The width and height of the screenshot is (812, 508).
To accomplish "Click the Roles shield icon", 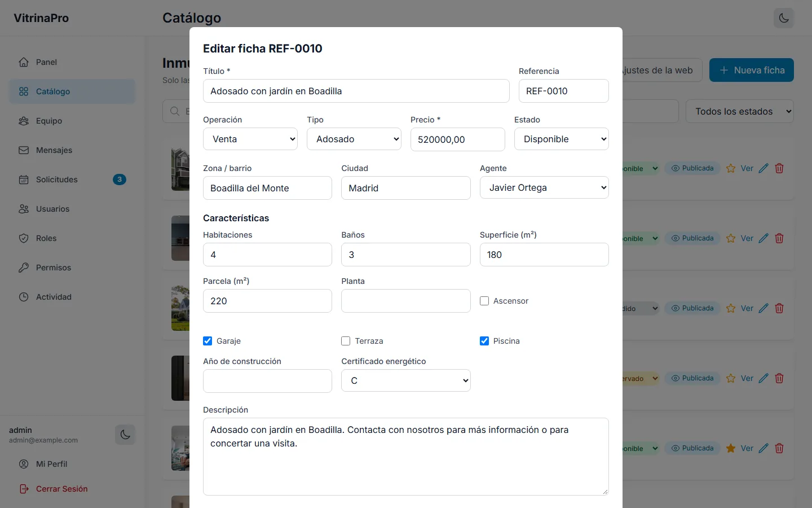I will 24,238.
